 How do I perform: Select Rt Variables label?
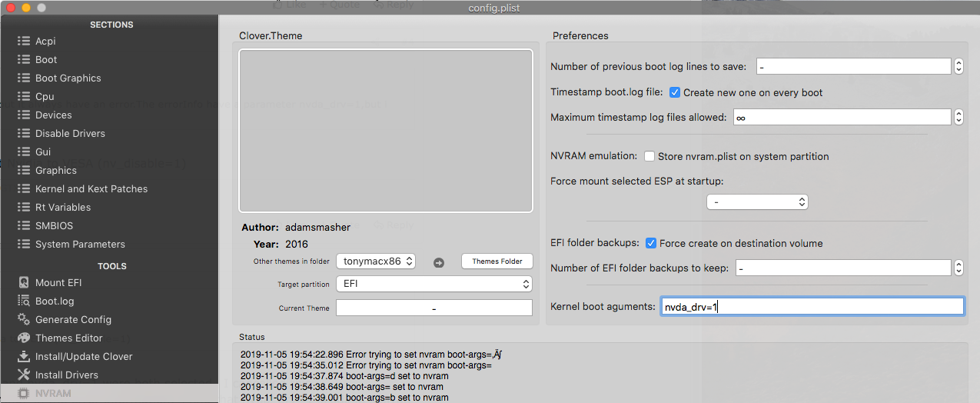(63, 207)
